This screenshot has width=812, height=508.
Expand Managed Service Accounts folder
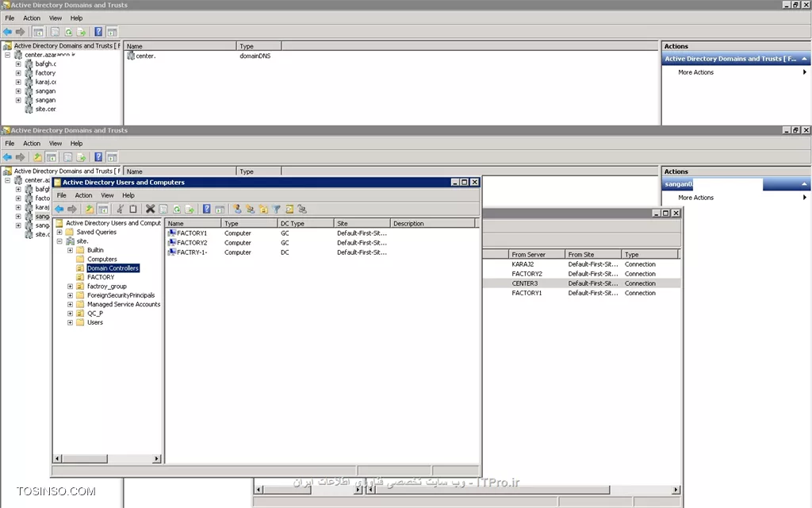point(70,304)
